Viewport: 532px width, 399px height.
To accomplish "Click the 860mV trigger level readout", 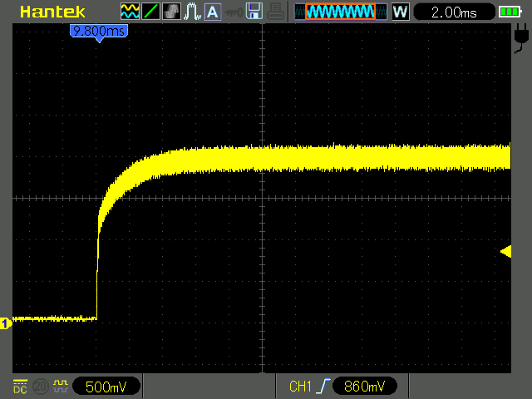I will pos(365,386).
